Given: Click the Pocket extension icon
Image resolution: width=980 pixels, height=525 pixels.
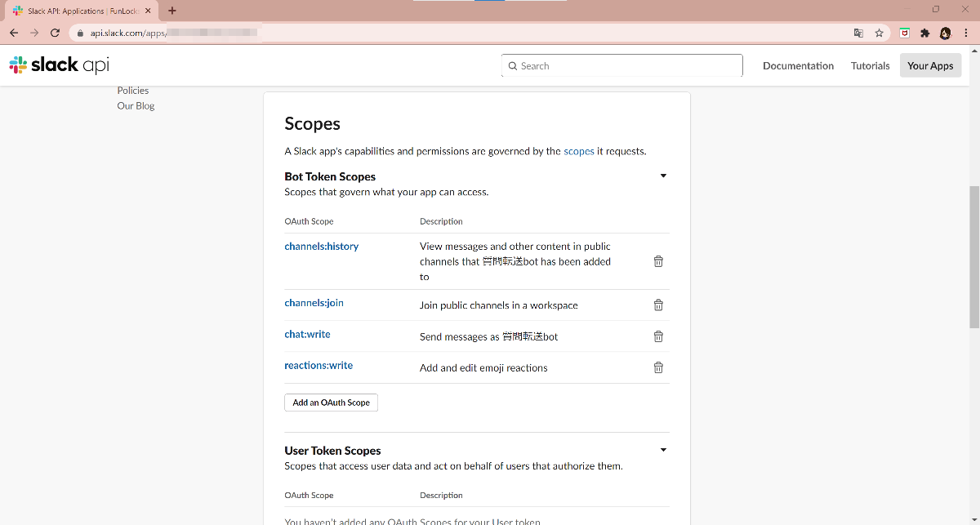Looking at the screenshot, I should [905, 33].
